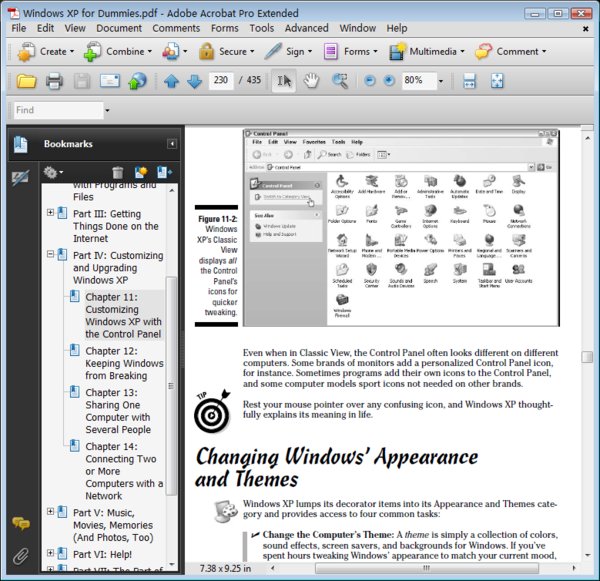
Task: Collapse the Bookmarks panel with arrow button
Action: (172, 144)
